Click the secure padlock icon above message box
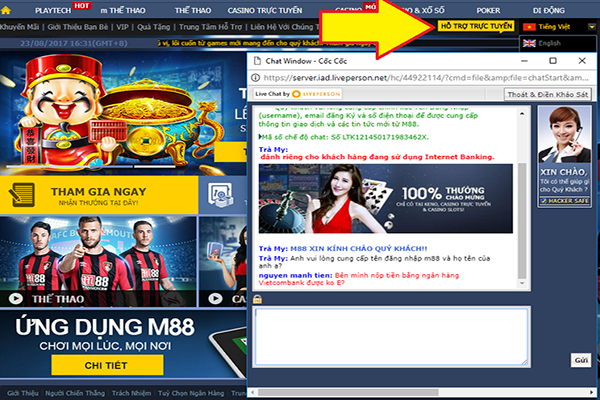600x400 pixels. point(257,299)
